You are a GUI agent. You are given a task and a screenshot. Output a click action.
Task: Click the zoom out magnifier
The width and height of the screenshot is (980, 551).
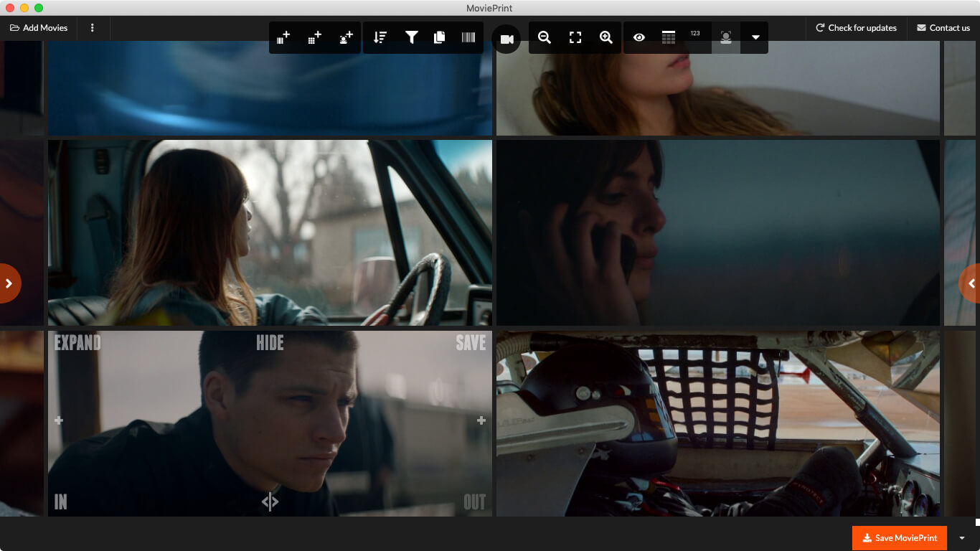[545, 37]
